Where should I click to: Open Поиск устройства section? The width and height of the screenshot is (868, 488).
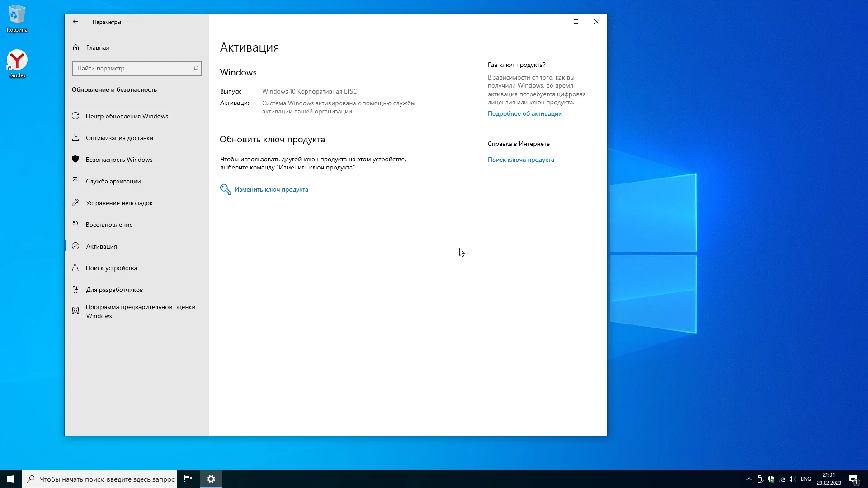tap(111, 268)
